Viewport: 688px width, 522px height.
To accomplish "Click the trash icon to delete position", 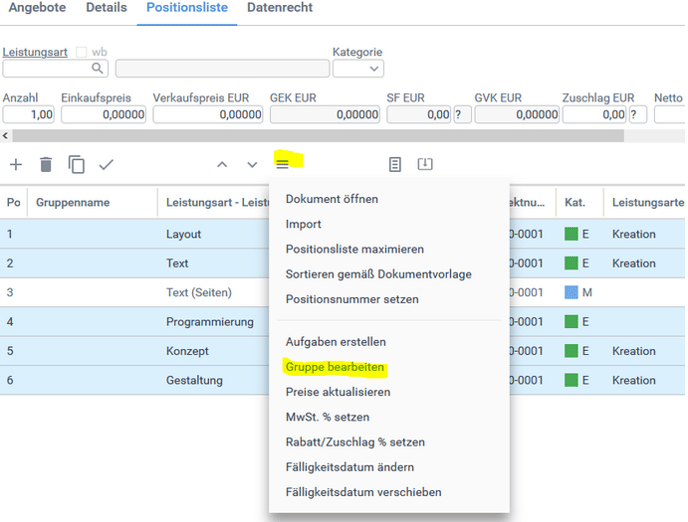I will 46,165.
